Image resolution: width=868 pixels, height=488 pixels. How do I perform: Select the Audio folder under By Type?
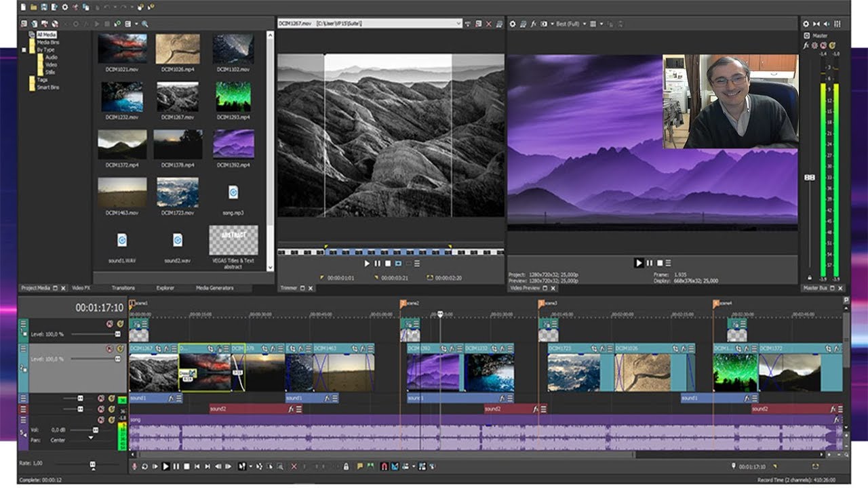coord(51,57)
